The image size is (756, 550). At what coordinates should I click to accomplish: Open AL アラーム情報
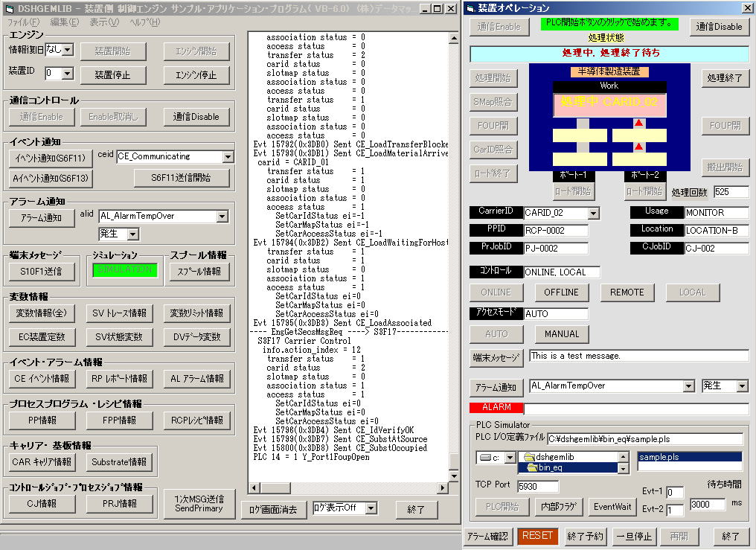(196, 379)
